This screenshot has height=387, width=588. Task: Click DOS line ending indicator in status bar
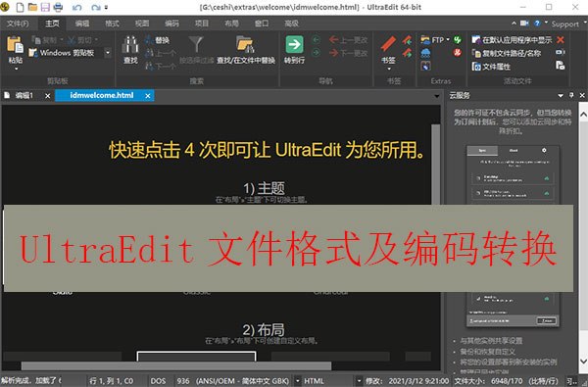click(x=158, y=381)
